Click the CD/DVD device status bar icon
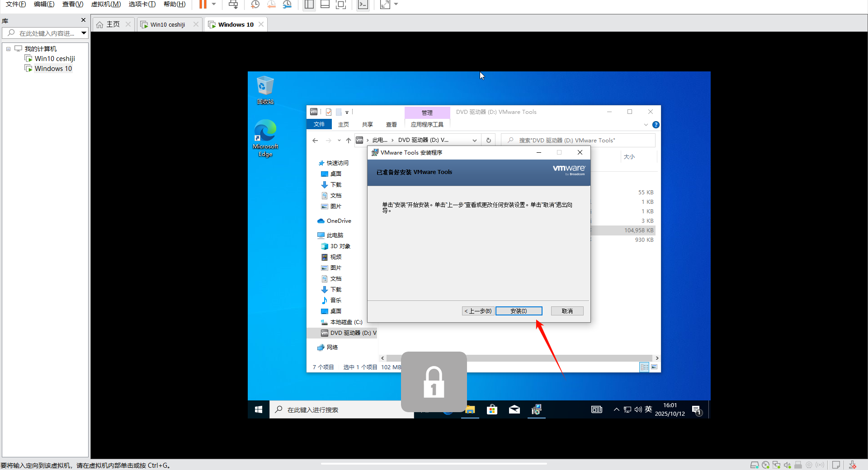The image size is (868, 470). pyautogui.click(x=765, y=465)
